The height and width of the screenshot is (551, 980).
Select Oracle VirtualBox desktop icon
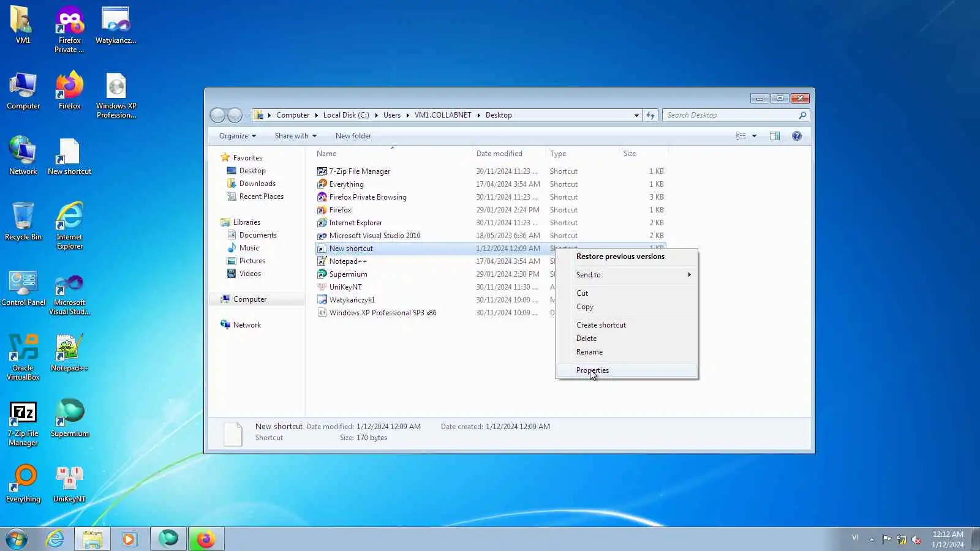coord(23,358)
